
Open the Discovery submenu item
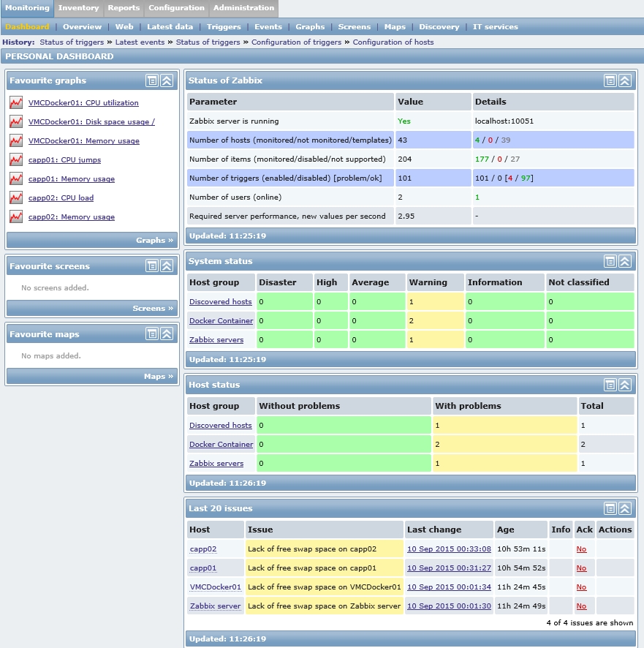[x=439, y=27]
